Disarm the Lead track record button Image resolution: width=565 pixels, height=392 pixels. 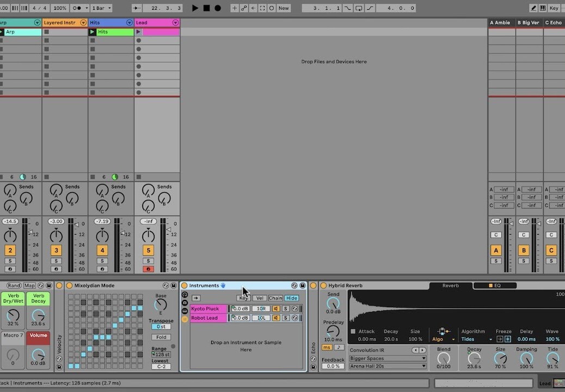coord(149,269)
